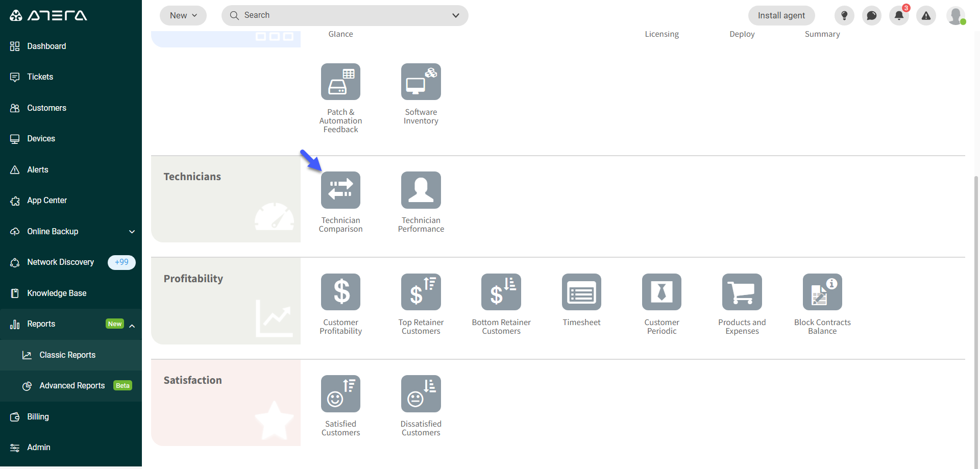980x469 pixels.
Task: Click the Licensing report label
Action: pos(661,34)
